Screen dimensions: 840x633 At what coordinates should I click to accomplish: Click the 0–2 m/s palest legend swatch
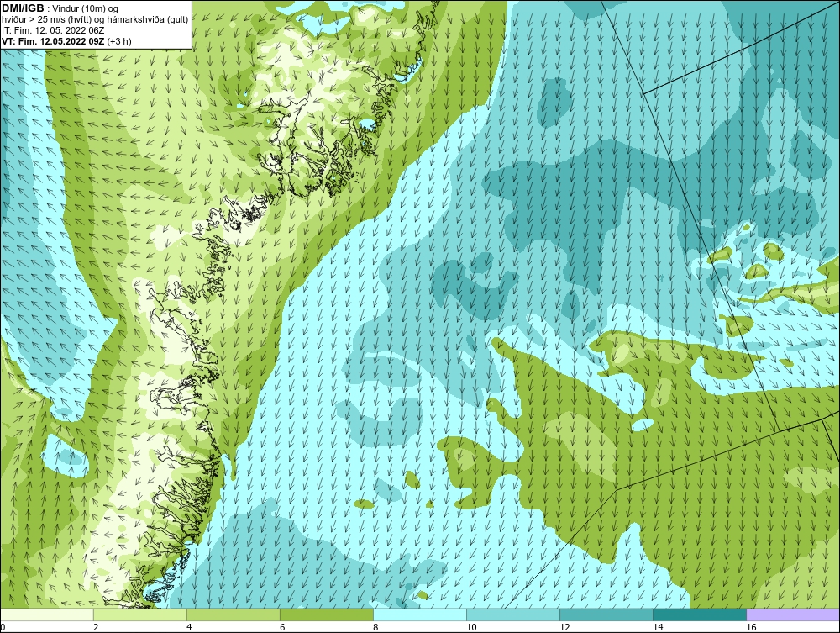(x=47, y=615)
